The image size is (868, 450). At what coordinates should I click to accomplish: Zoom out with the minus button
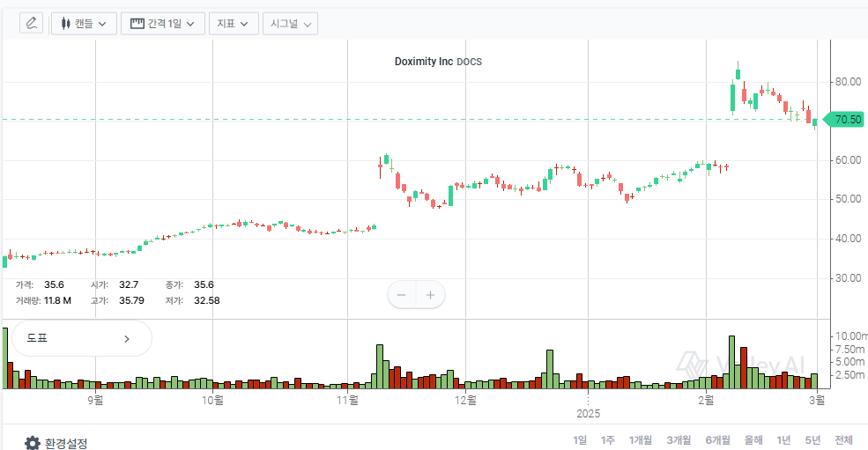(402, 295)
